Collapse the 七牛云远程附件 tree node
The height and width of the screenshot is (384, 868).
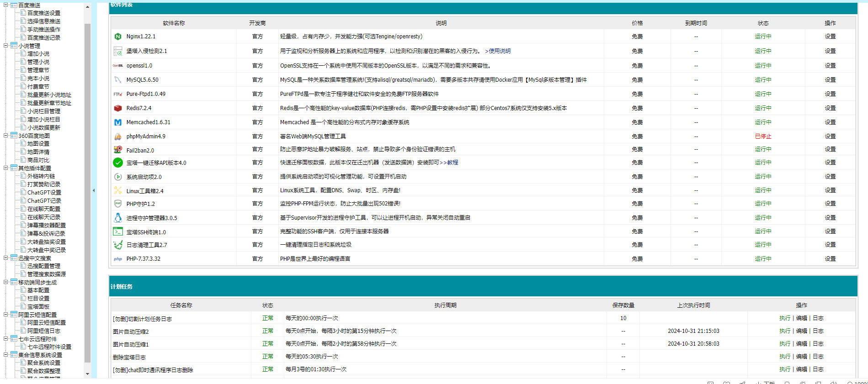click(6, 339)
